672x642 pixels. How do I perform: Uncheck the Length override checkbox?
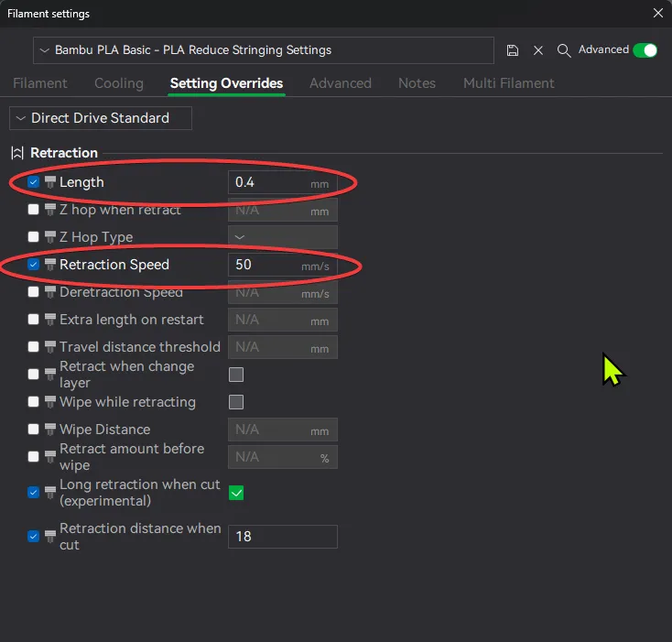[x=33, y=181]
